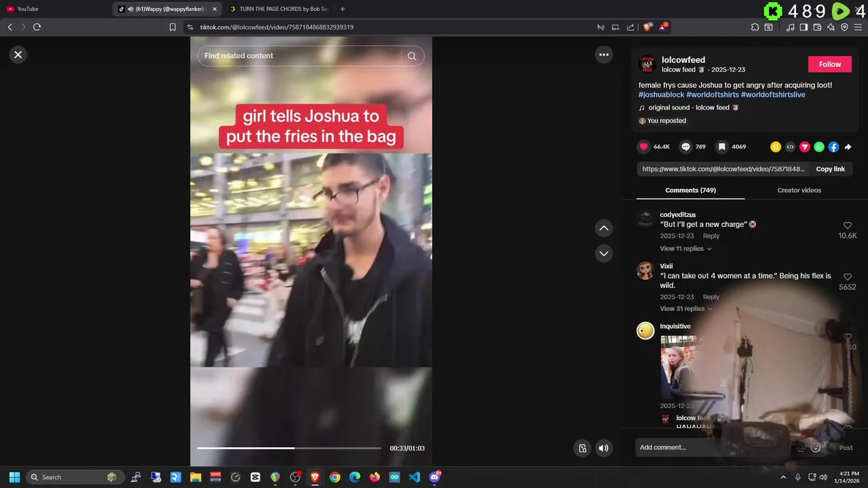Reply to Vixii's comment
This screenshot has width=868, height=488.
click(x=711, y=297)
